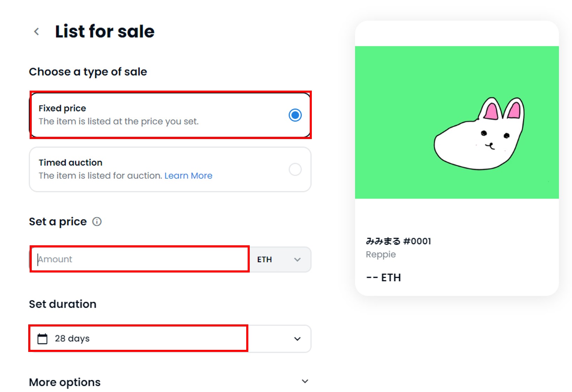Click inside the Amount input field
This screenshot has height=392, width=572.
tap(140, 259)
